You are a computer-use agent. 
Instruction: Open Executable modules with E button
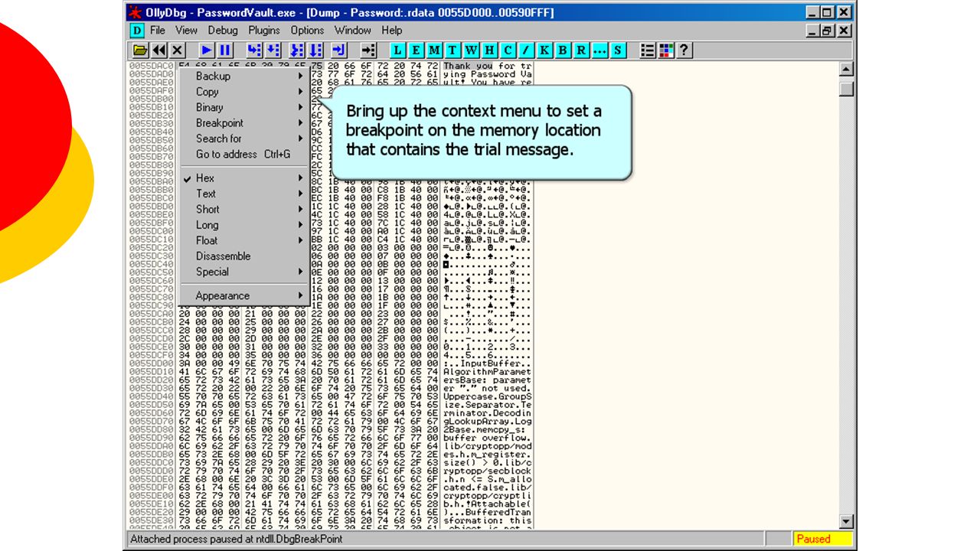click(x=416, y=51)
